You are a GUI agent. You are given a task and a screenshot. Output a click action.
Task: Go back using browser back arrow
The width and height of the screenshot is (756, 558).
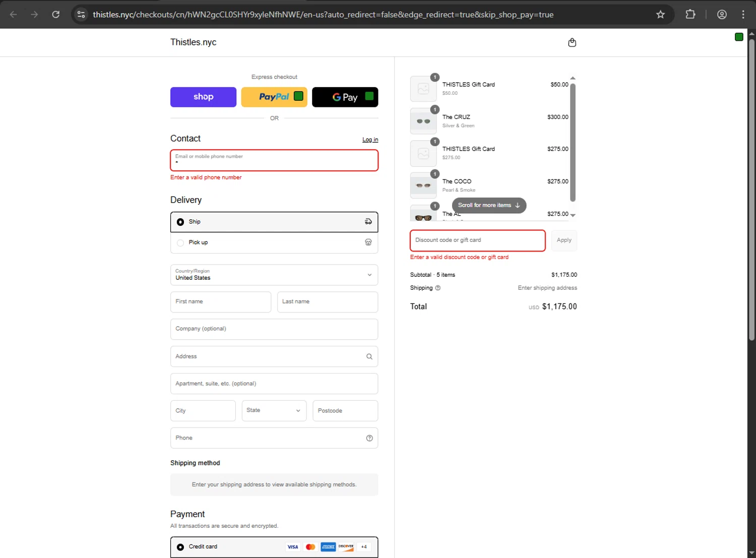pyautogui.click(x=14, y=15)
